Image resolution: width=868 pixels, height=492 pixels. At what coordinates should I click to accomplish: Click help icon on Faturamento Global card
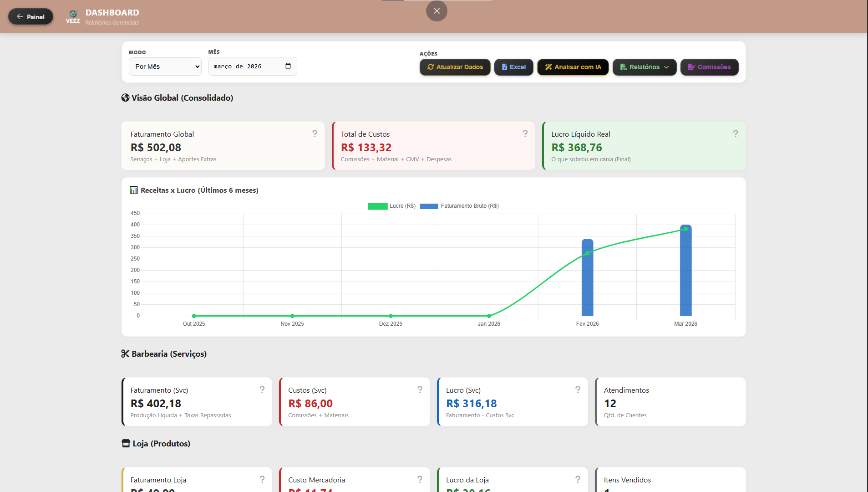(x=315, y=133)
